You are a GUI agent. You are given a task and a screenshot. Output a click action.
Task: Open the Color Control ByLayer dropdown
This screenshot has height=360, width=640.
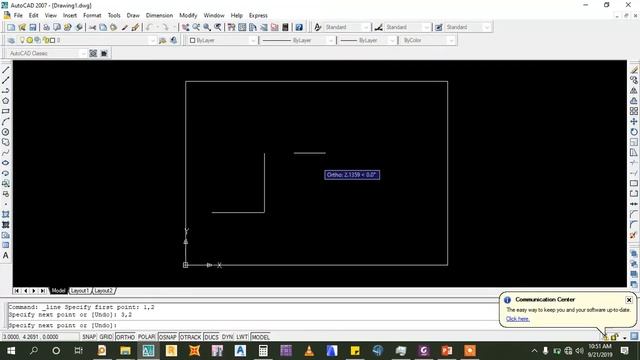point(223,40)
